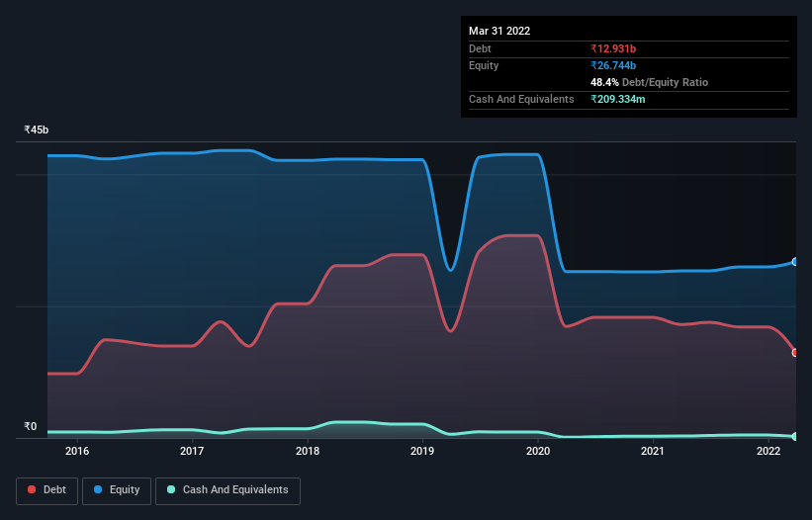Click the red Debt legend dot
Screen dimensions: 812x520
tap(32, 489)
